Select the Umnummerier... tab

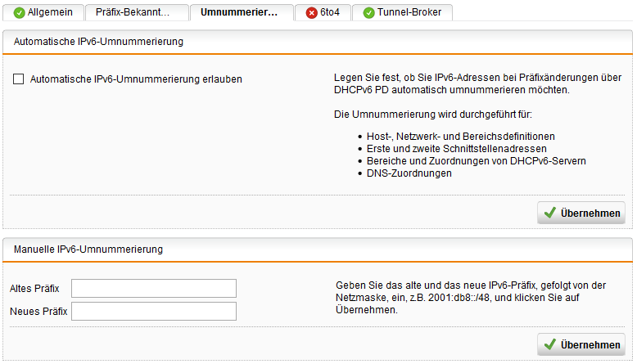tap(241, 13)
